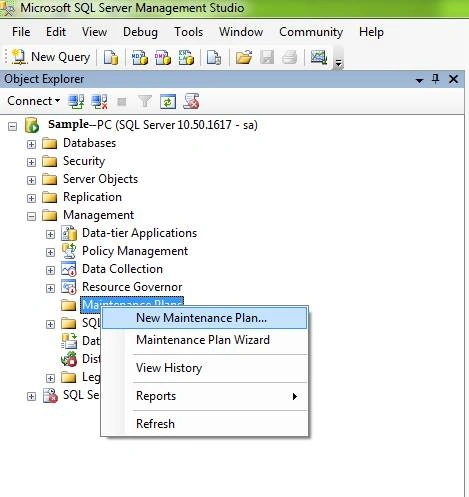Image resolution: width=469 pixels, height=497 pixels.
Task: Expand the Replication folder
Action: pos(31,198)
